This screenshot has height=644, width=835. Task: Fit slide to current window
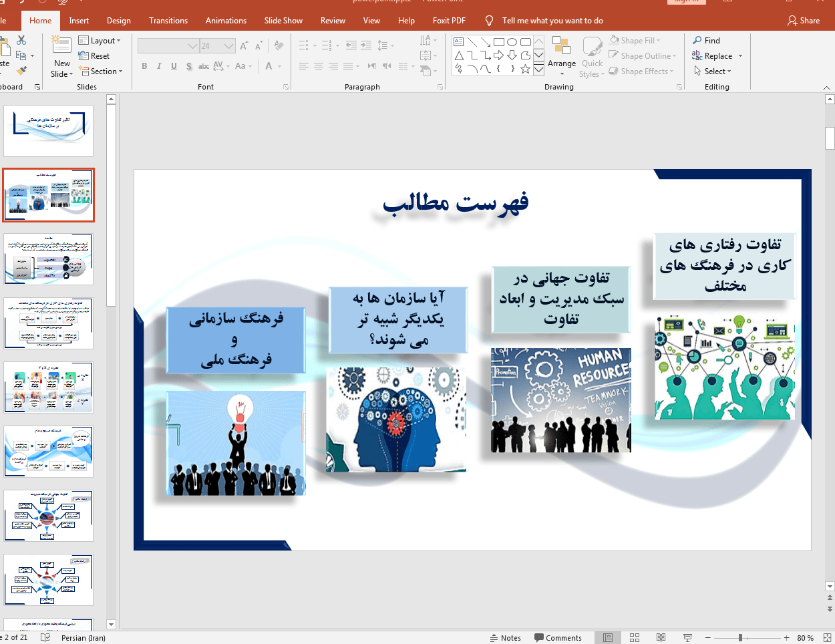(828, 637)
